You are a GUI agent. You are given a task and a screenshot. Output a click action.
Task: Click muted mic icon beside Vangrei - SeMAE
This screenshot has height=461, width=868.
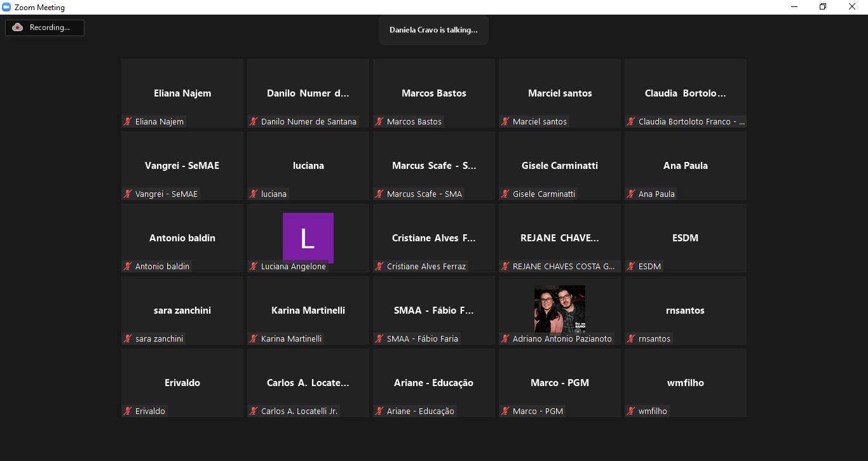[128, 194]
